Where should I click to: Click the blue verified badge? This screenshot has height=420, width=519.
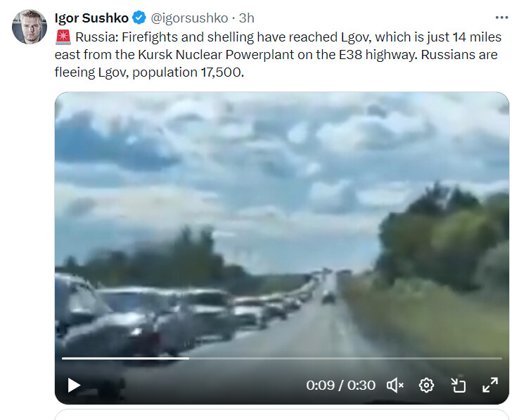tap(140, 18)
